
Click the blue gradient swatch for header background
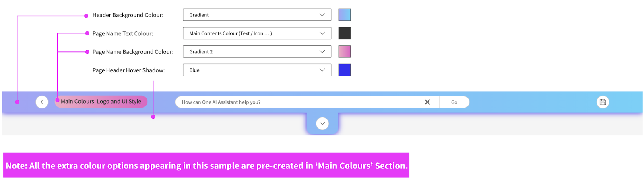[344, 15]
